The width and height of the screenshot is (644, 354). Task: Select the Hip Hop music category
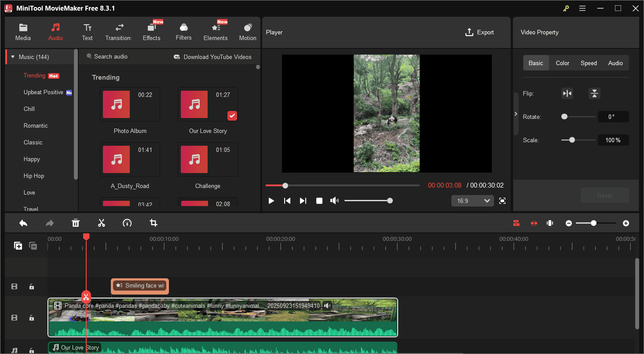pyautogui.click(x=34, y=176)
